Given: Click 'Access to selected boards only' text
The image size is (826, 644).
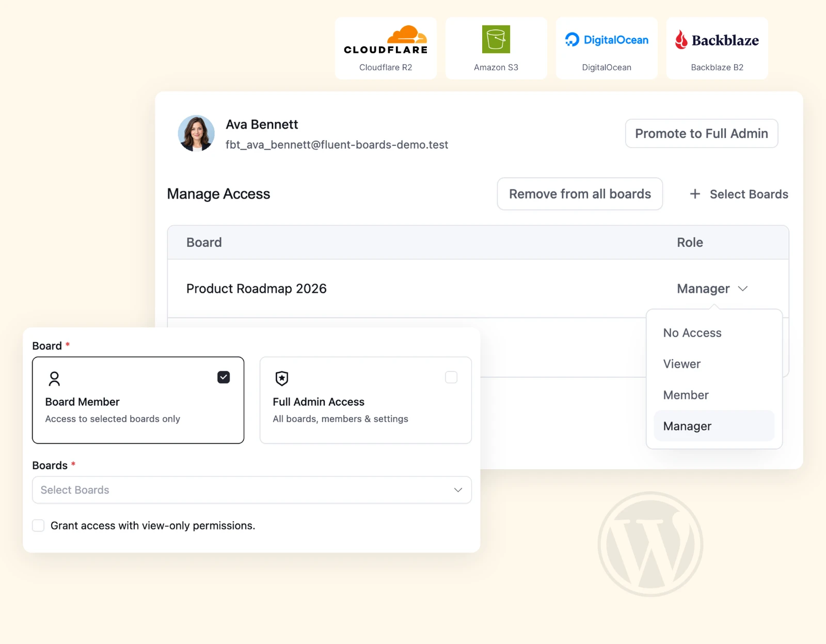Looking at the screenshot, I should [113, 418].
